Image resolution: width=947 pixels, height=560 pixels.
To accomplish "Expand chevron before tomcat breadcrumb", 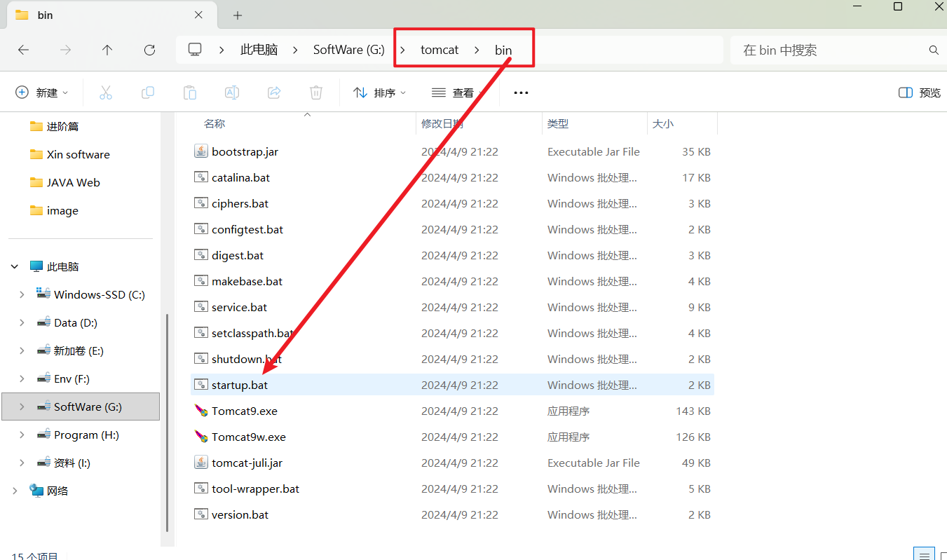I will tap(403, 50).
